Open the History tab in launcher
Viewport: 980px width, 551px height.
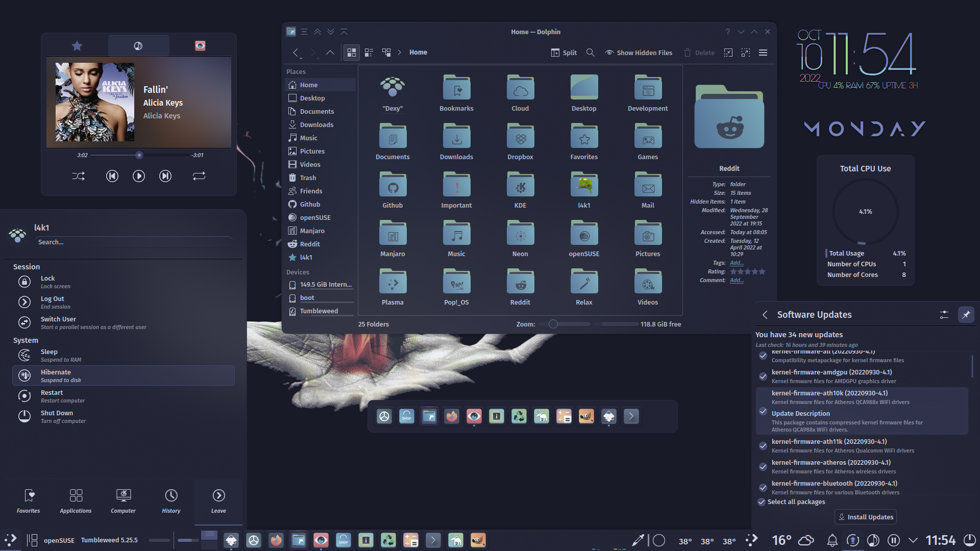171,501
